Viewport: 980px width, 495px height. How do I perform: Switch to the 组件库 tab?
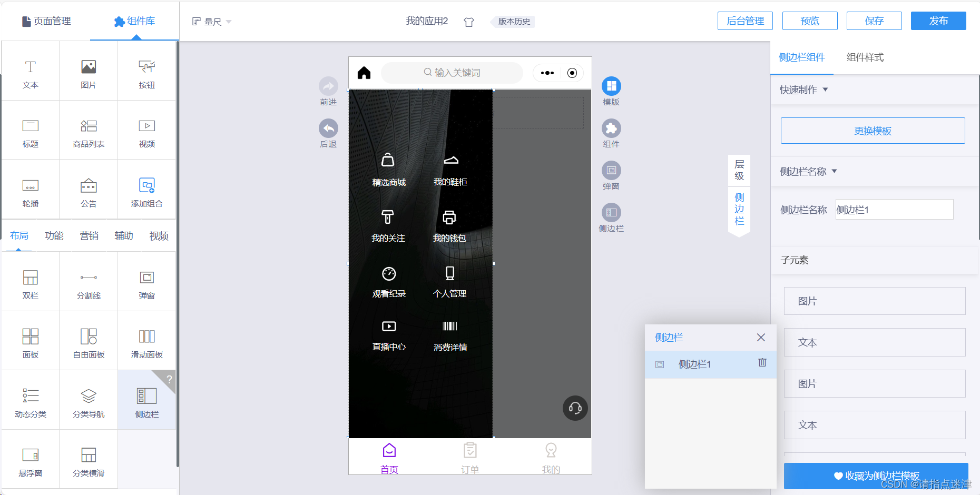(134, 21)
